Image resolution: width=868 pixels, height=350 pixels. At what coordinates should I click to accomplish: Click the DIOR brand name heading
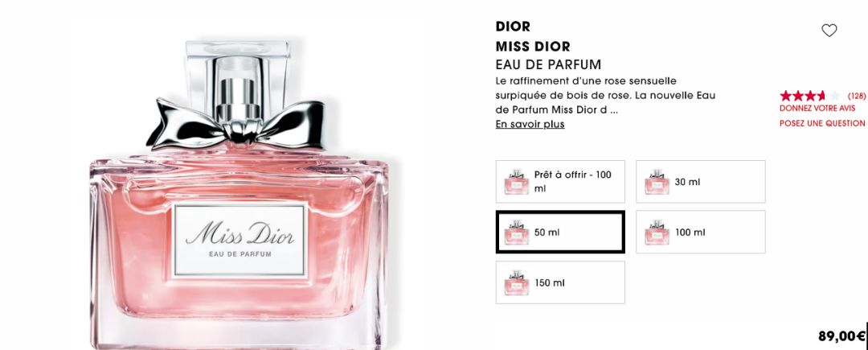[x=513, y=27]
